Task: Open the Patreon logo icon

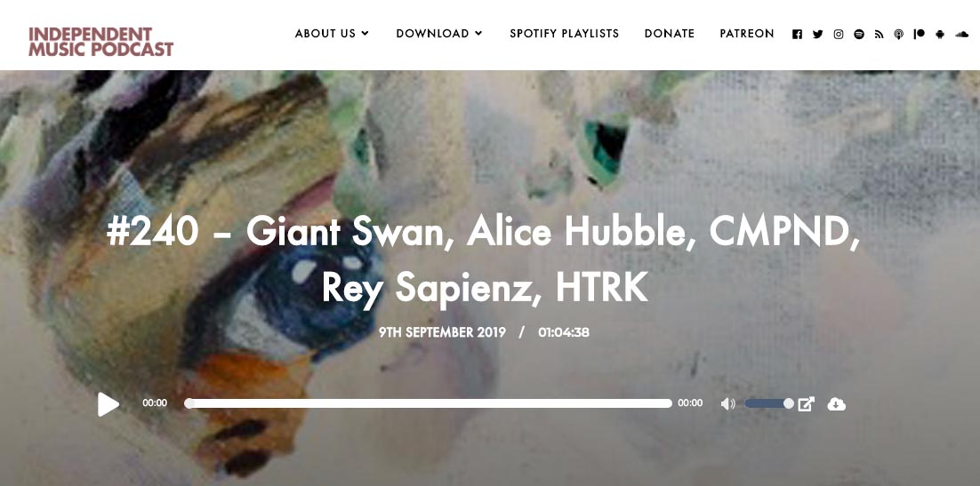Action: tap(919, 35)
